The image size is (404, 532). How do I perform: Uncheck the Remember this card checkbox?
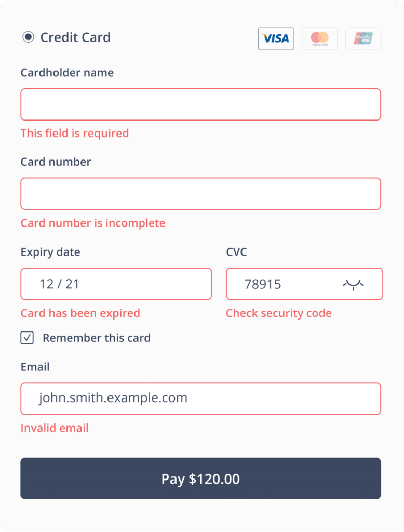(27, 338)
